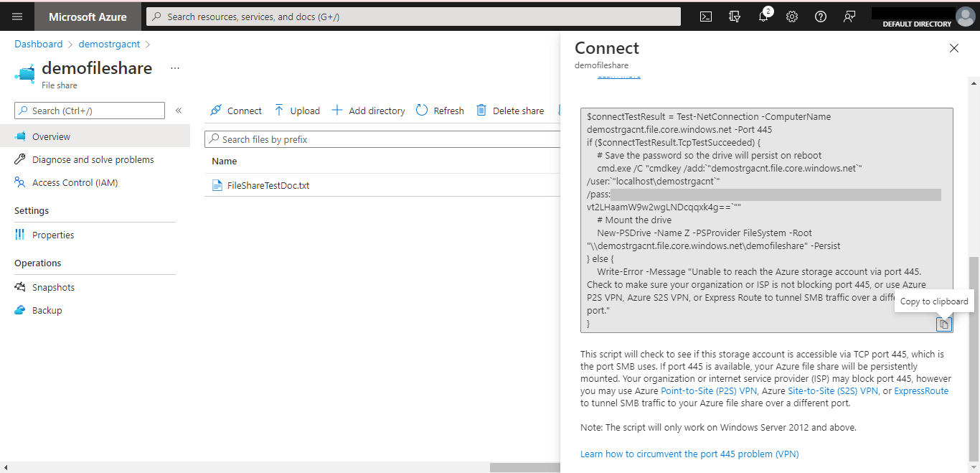Open the Point-to-Site (P2S) VPN link
Screen dimensions: 980x473
point(709,391)
